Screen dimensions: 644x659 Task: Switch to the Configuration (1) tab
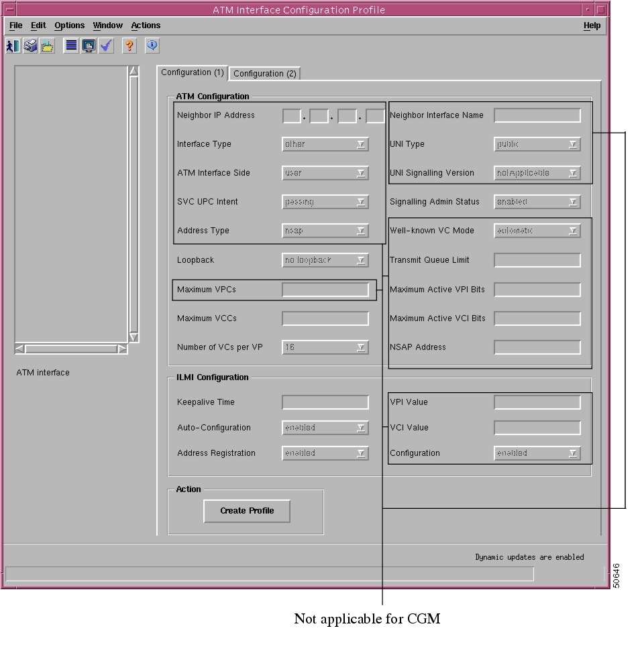[x=193, y=72]
